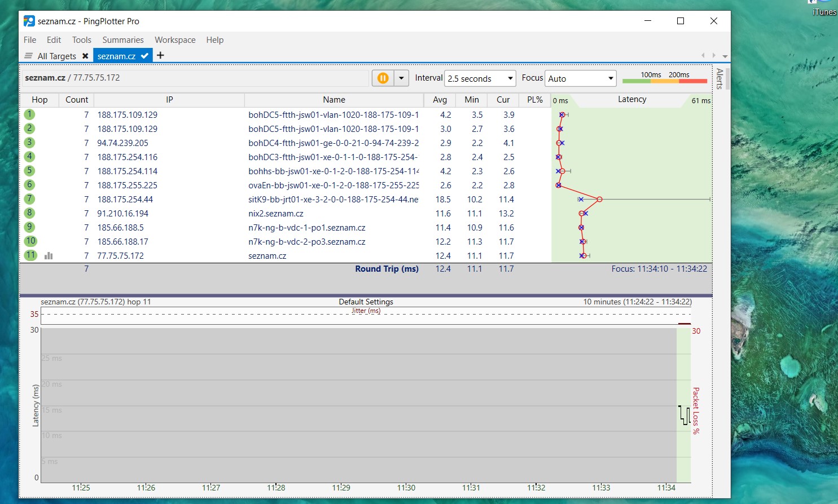Click the hop 10 green circle icon

30,241
